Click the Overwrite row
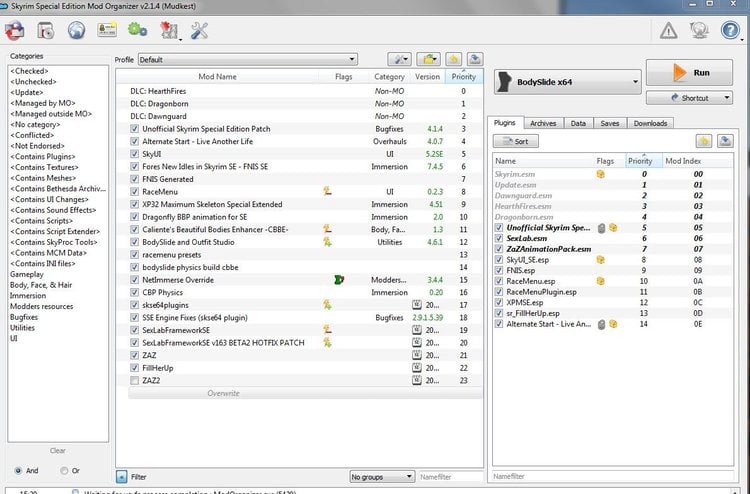Screen dimensions: 750x494 [305, 393]
